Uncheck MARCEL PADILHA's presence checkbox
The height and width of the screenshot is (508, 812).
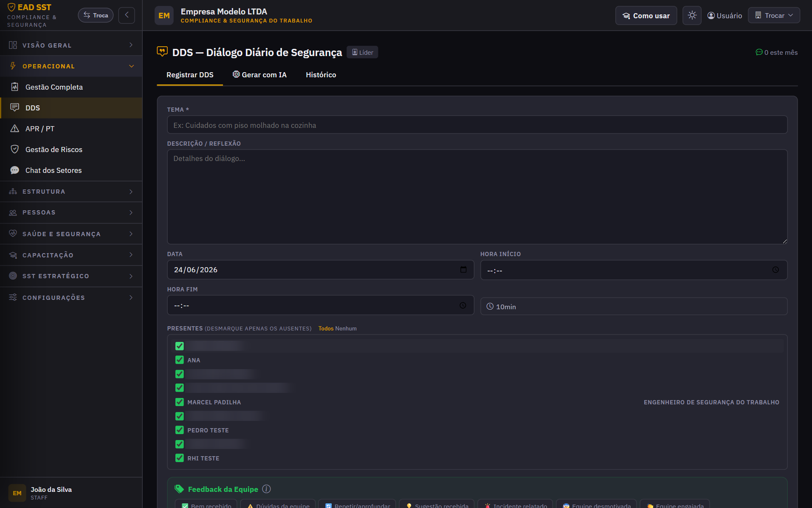[180, 402]
